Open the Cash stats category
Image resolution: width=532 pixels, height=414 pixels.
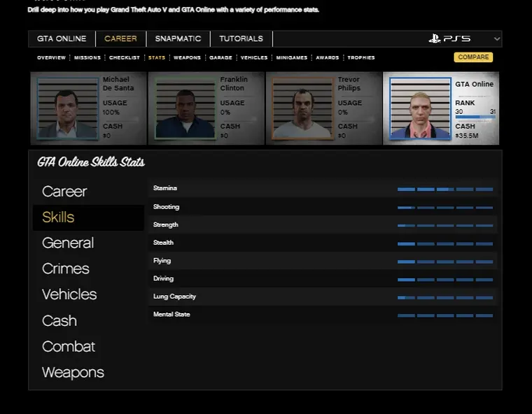(59, 321)
